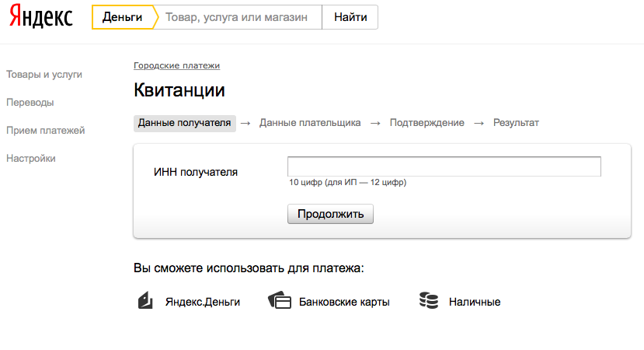Click the Яндекс.Деньги payment label
644x350 pixels.
coord(203,302)
